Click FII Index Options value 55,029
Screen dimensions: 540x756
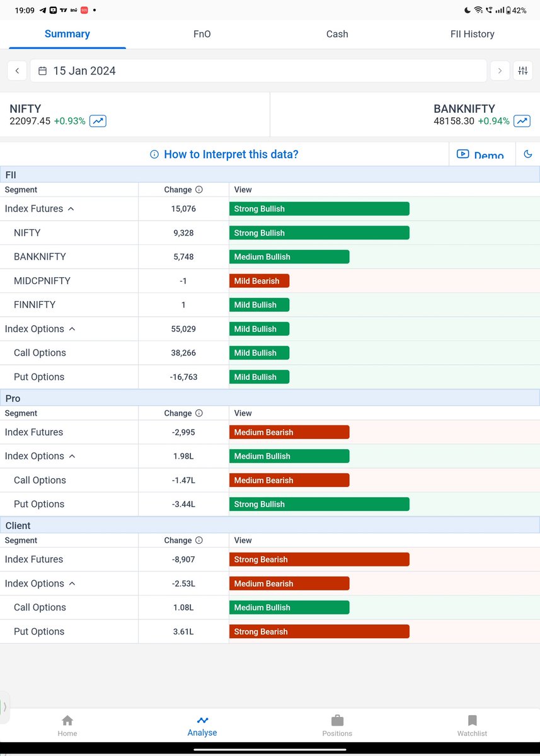(x=183, y=329)
